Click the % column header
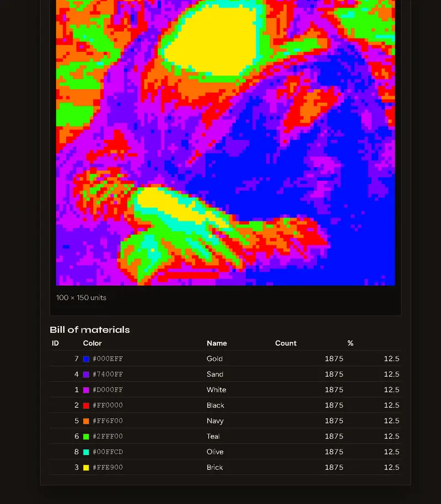441x504 pixels. tap(350, 343)
